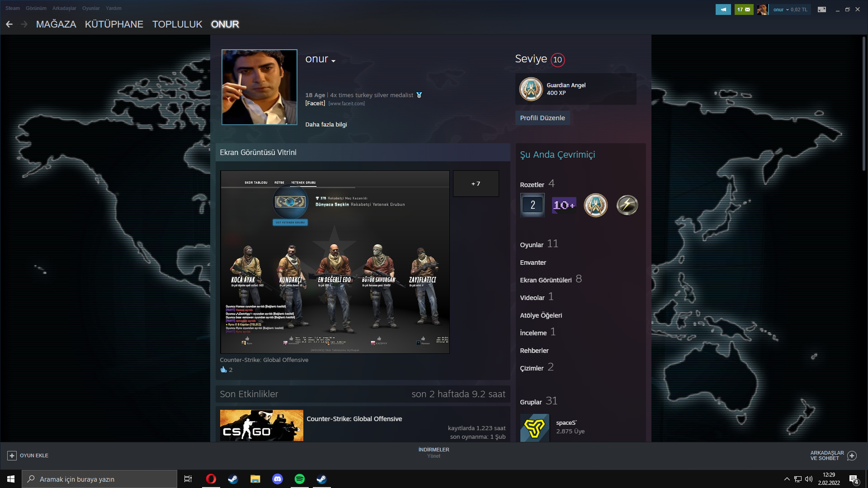Click the profile avatar picture
The width and height of the screenshot is (868, 488).
259,87
